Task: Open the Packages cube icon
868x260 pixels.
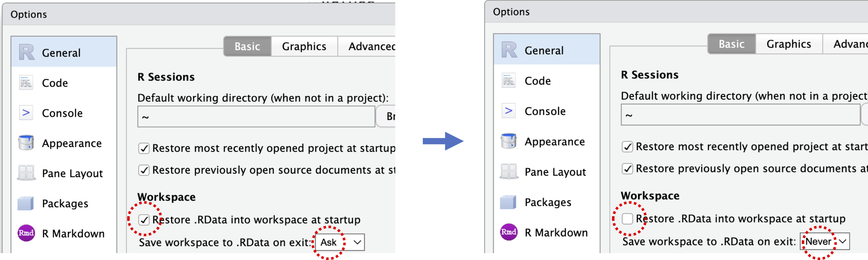Action: click(x=26, y=203)
